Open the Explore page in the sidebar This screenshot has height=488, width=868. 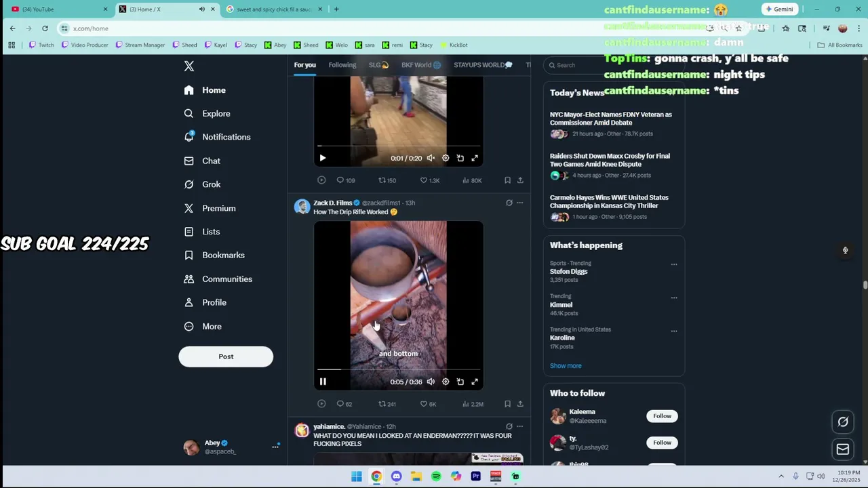click(x=207, y=113)
